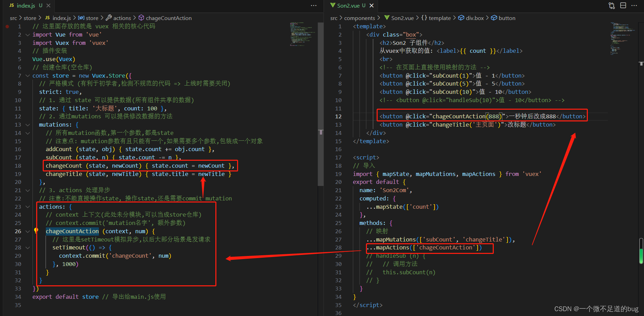This screenshot has width=644, height=316.
Task: Open more actions menu for Son2.vue editor
Action: 634,6
